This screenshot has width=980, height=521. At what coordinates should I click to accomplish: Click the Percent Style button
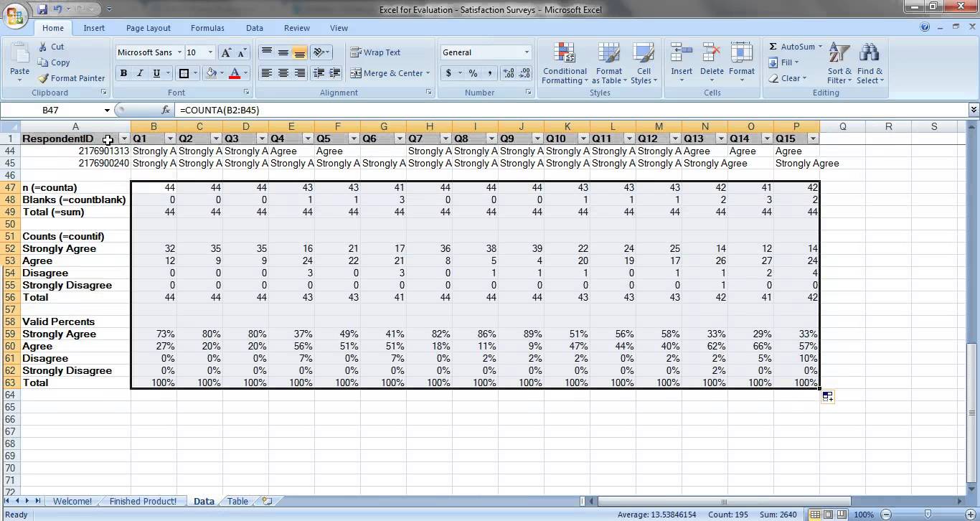[x=473, y=73]
